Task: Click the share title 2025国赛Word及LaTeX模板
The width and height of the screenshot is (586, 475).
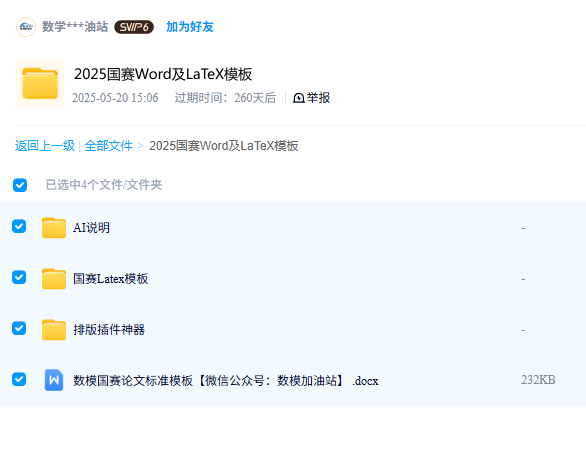Action: coord(163,74)
